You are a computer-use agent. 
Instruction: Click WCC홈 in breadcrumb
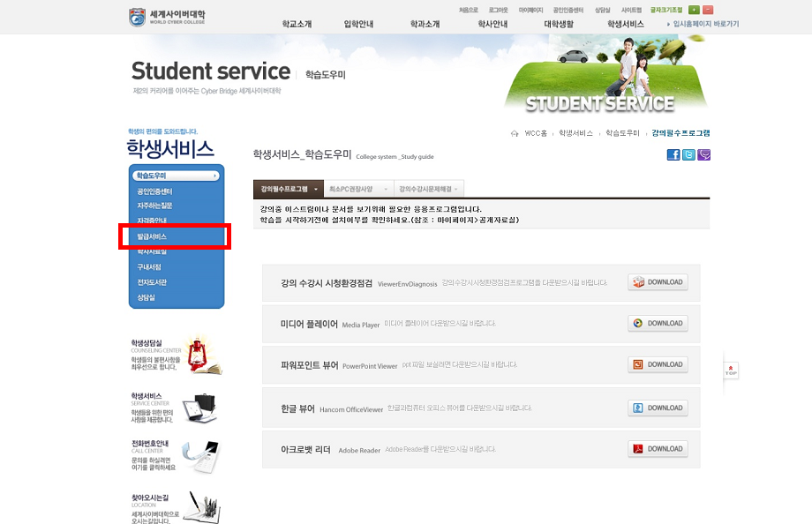tap(536, 133)
